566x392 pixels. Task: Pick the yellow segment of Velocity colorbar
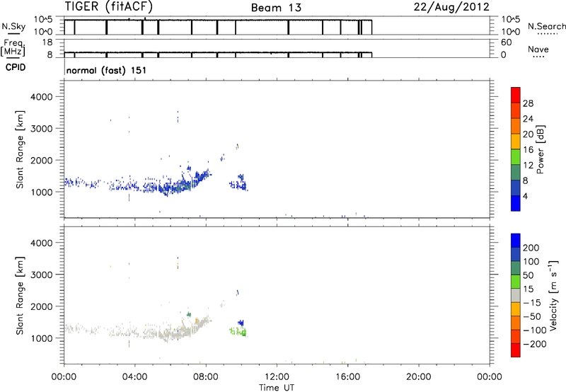tap(516, 309)
